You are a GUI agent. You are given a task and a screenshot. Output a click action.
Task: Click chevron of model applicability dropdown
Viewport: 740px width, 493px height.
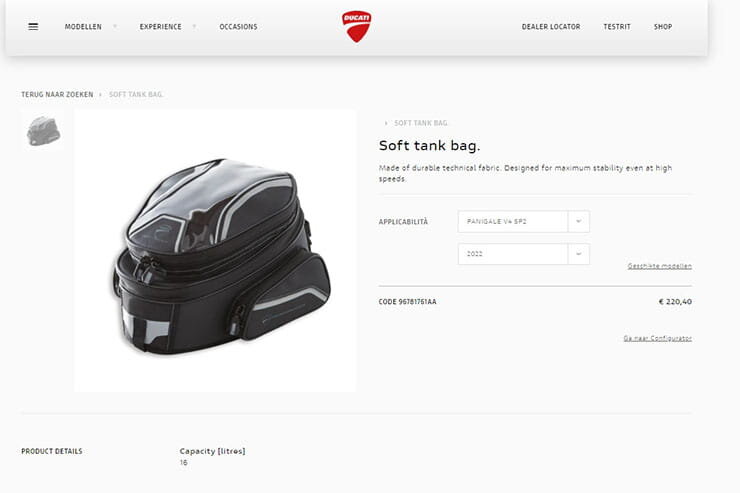[579, 221]
